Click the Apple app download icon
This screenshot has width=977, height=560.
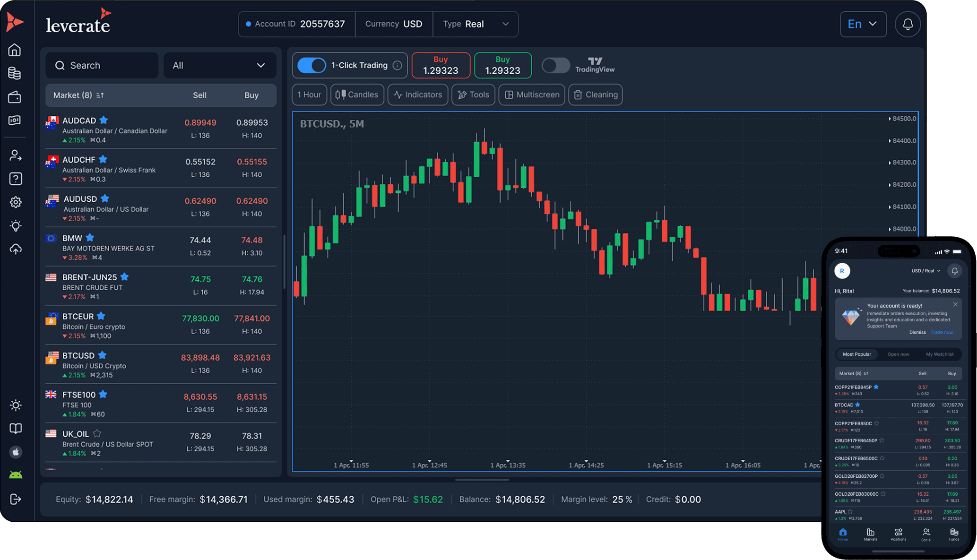tap(16, 452)
